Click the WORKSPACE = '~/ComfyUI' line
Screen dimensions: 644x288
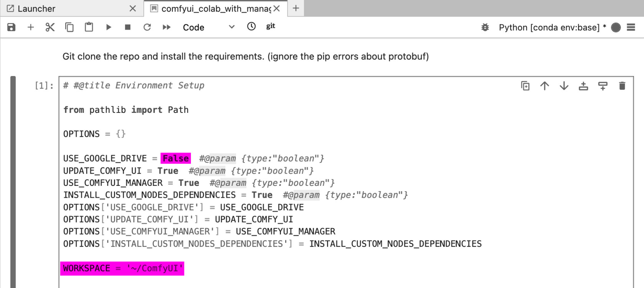122,268
